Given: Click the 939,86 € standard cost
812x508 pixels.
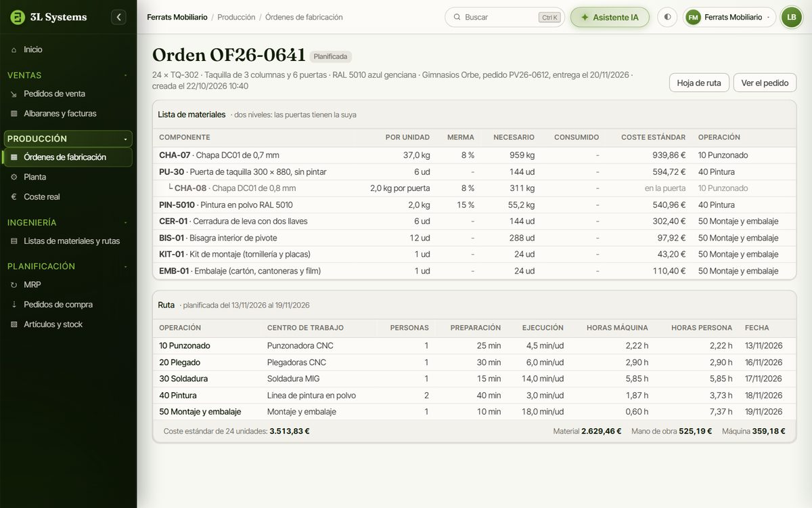Looking at the screenshot, I should [x=669, y=155].
